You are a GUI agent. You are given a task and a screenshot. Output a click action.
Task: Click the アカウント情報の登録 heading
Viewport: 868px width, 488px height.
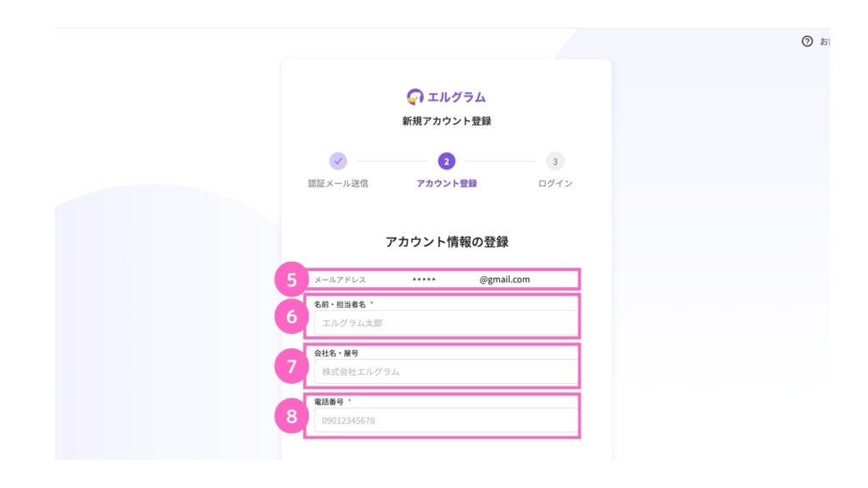pos(447,242)
